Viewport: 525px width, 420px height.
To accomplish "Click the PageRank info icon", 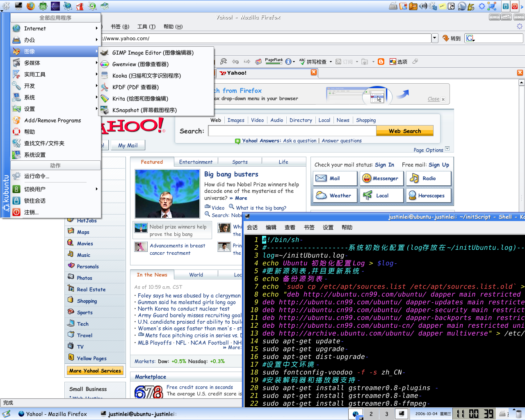I will coord(288,62).
